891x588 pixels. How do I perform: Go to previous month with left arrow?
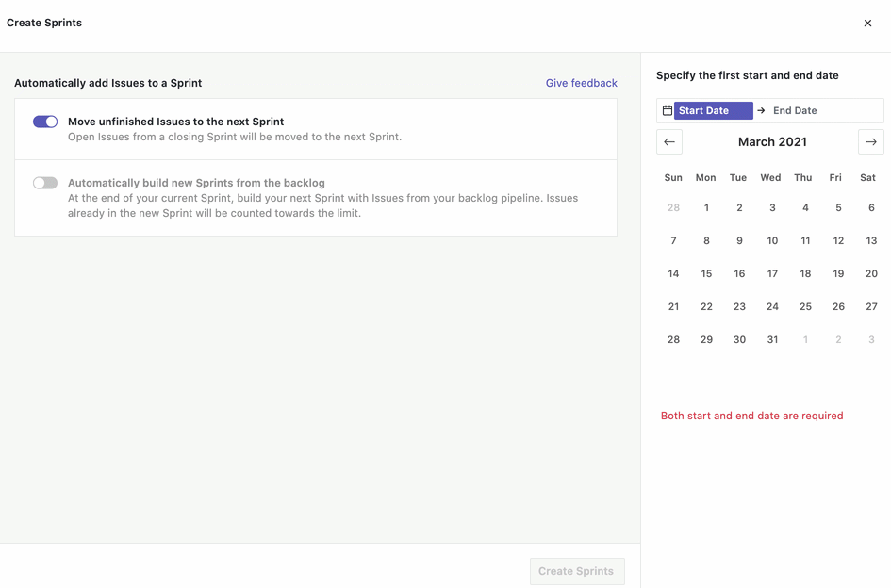click(x=669, y=142)
